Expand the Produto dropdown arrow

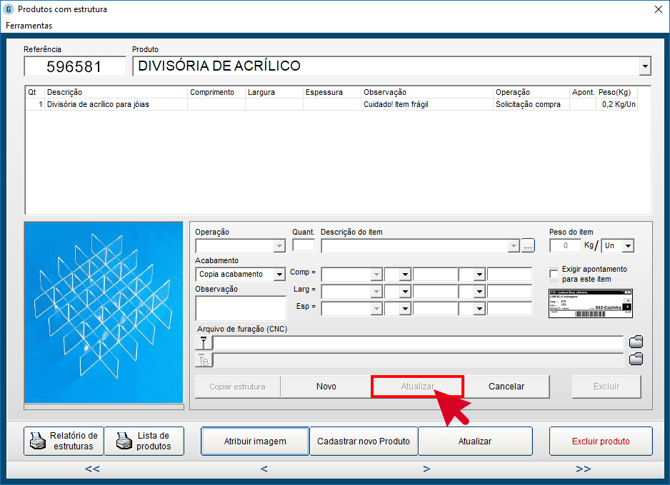(x=645, y=66)
